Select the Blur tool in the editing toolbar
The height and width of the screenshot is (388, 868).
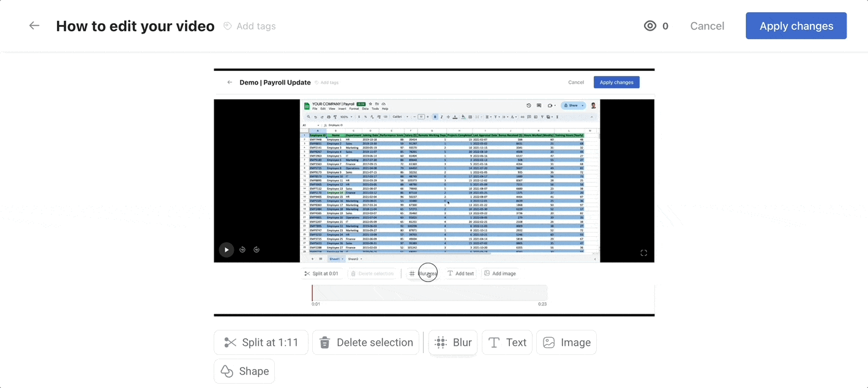tap(452, 342)
